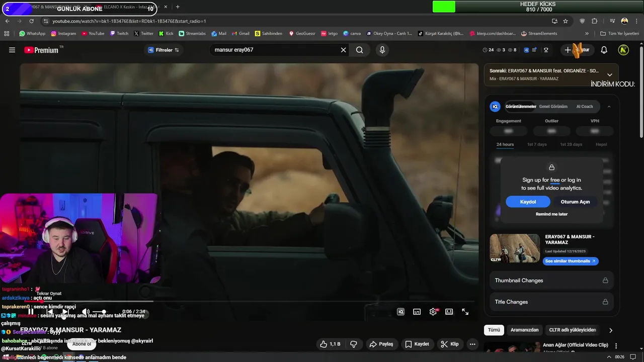The width and height of the screenshot is (644, 362).
Task: Open the YouTube hamburger guide menu
Action: [x=12, y=50]
